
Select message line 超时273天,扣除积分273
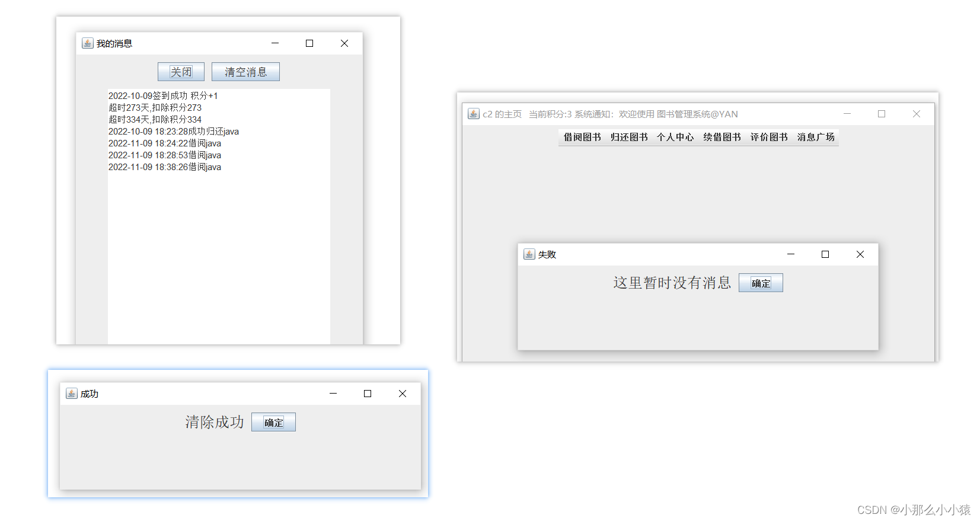click(x=155, y=107)
